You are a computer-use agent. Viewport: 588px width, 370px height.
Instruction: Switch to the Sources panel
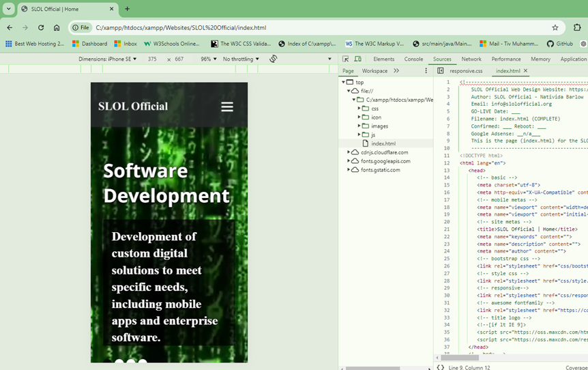tap(442, 59)
